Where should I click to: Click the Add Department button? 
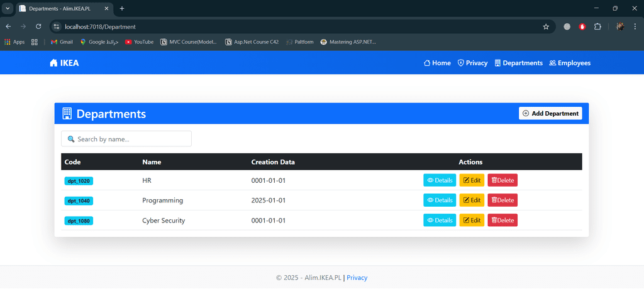[550, 114]
